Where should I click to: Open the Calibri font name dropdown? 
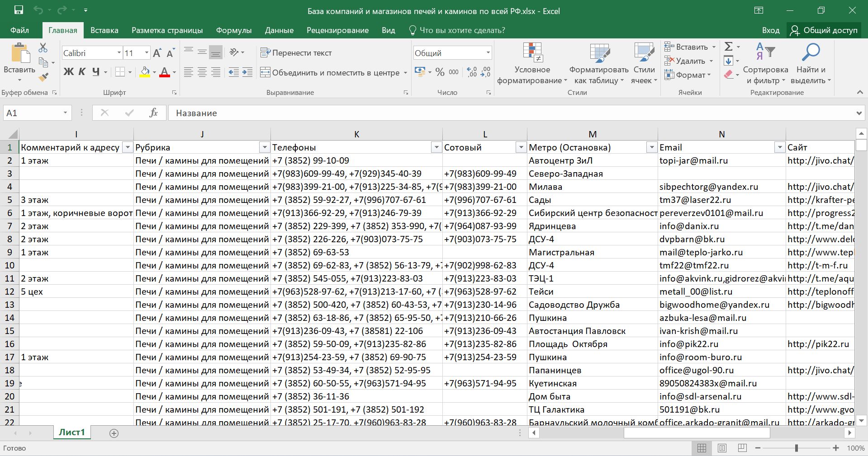click(119, 53)
